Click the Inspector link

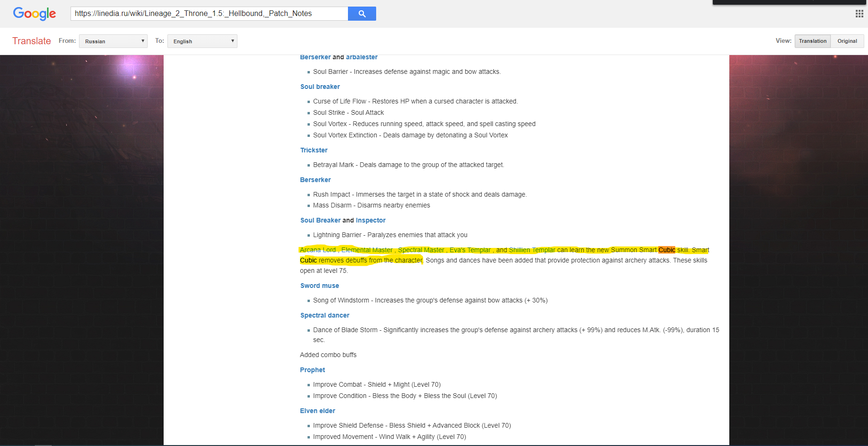371,220
